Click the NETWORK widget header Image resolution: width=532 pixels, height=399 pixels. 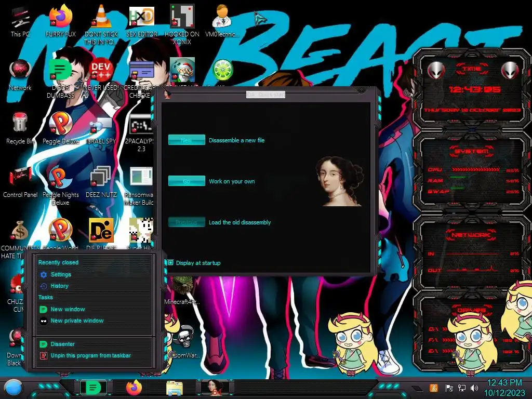471,235
